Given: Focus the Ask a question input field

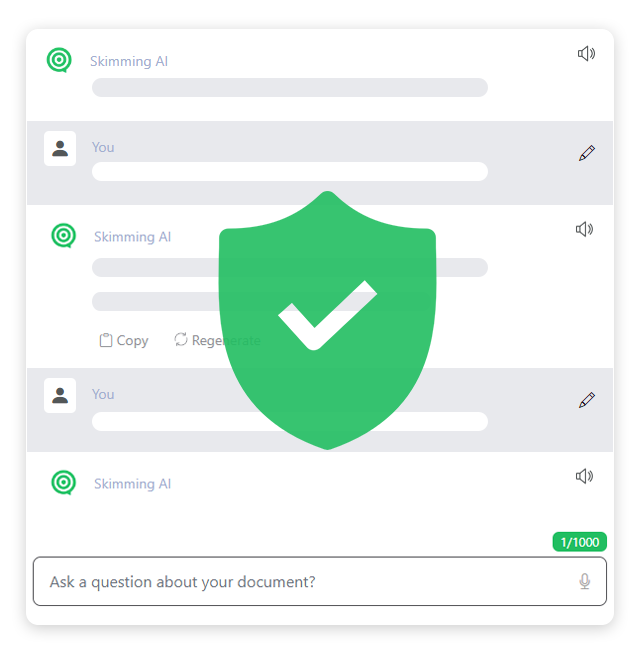Looking at the screenshot, I should point(319,581).
